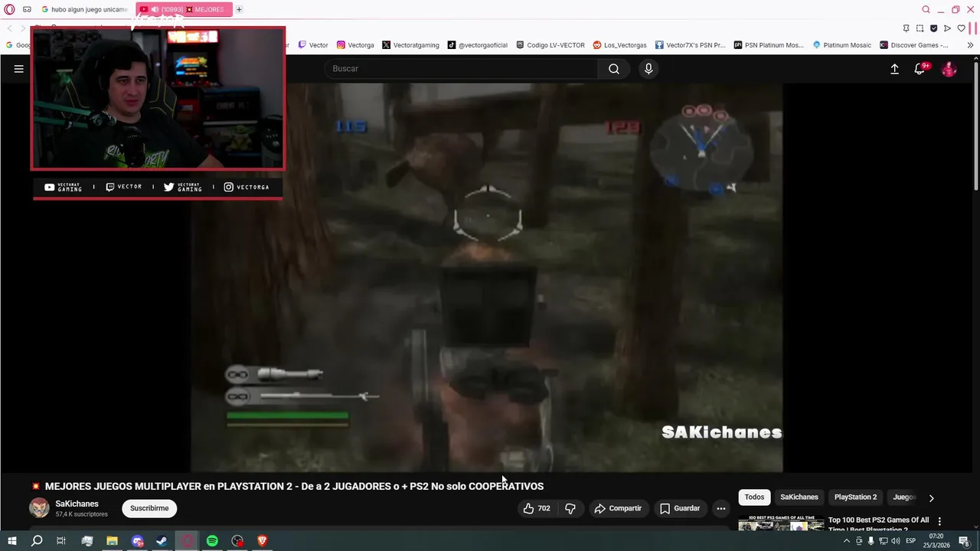Switch to the 'hubo algun juego unicame' tab
This screenshot has width=980, height=551.
coord(84,9)
